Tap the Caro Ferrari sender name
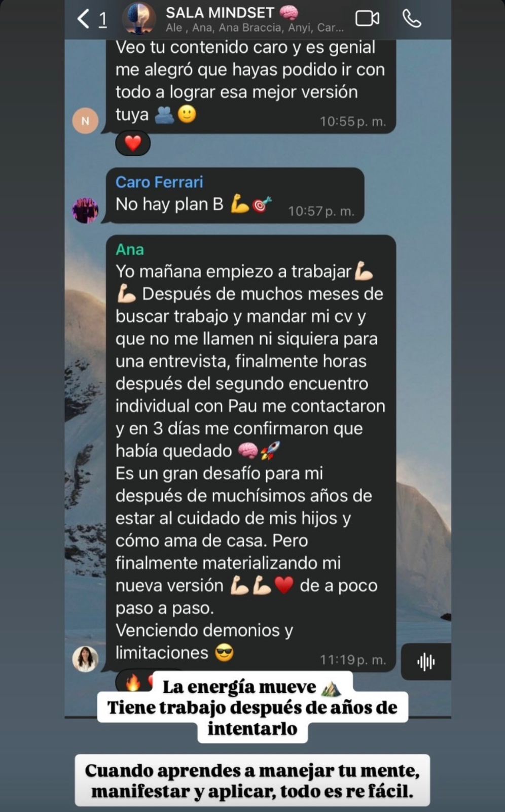 159,182
